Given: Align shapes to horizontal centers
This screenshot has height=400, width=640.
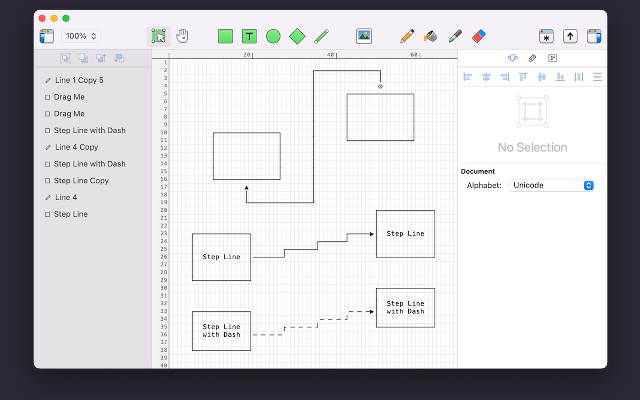Looking at the screenshot, I should click(486, 77).
